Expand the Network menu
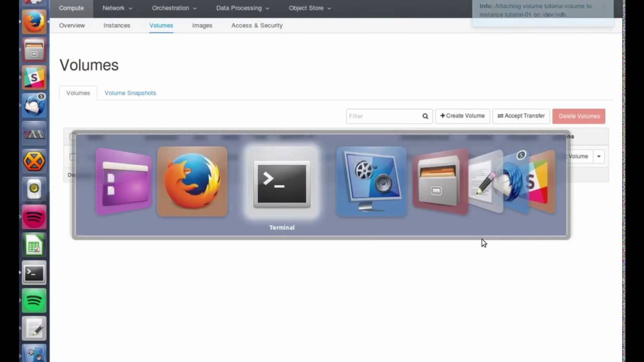The image size is (644, 362). (117, 8)
